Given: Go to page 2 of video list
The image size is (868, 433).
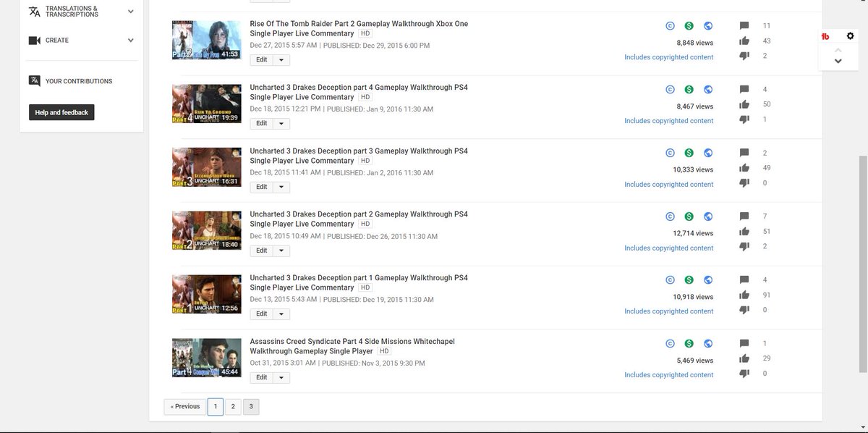Looking at the screenshot, I should pos(233,407).
